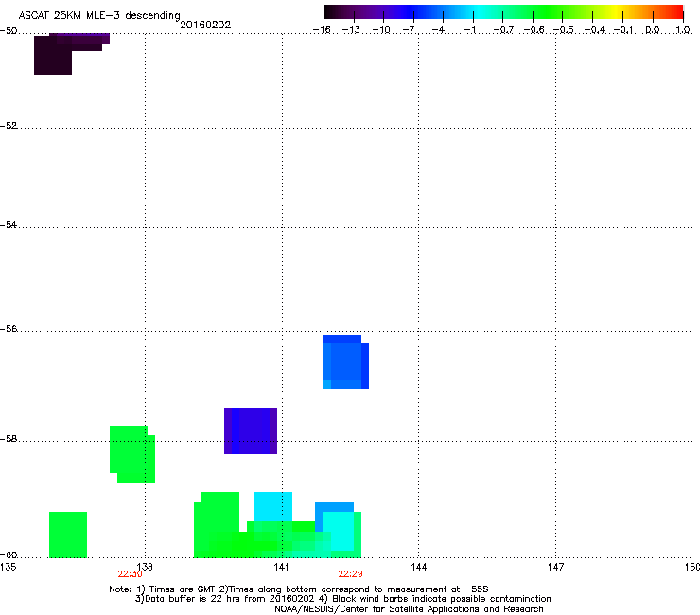Click the -10 label on the color scale

pyautogui.click(x=381, y=30)
